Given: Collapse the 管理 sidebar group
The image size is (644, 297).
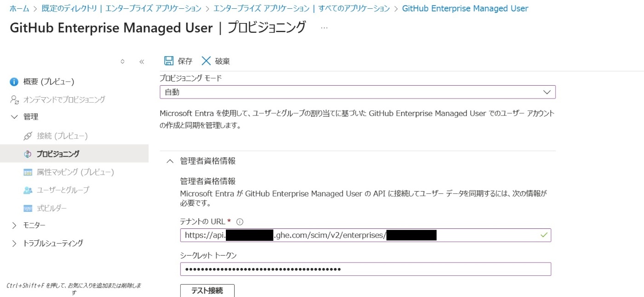Looking at the screenshot, I should pos(14,117).
